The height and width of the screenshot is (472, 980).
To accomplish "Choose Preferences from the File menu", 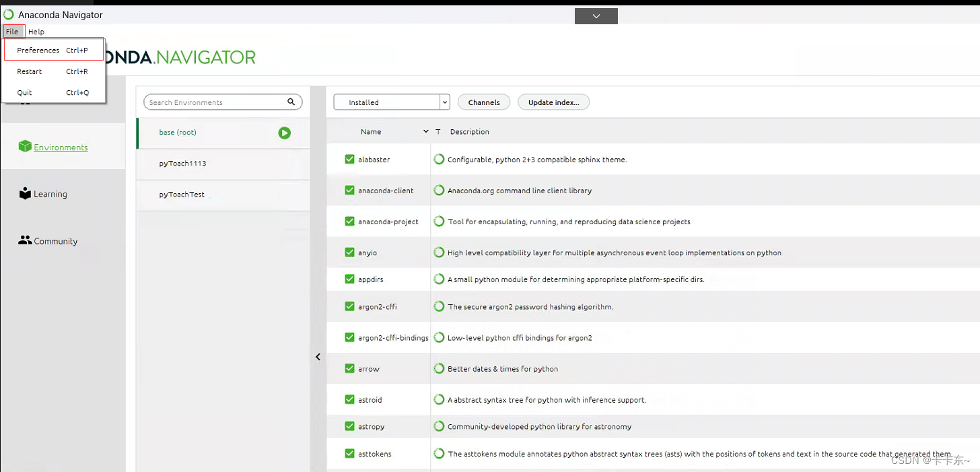I will (53, 50).
